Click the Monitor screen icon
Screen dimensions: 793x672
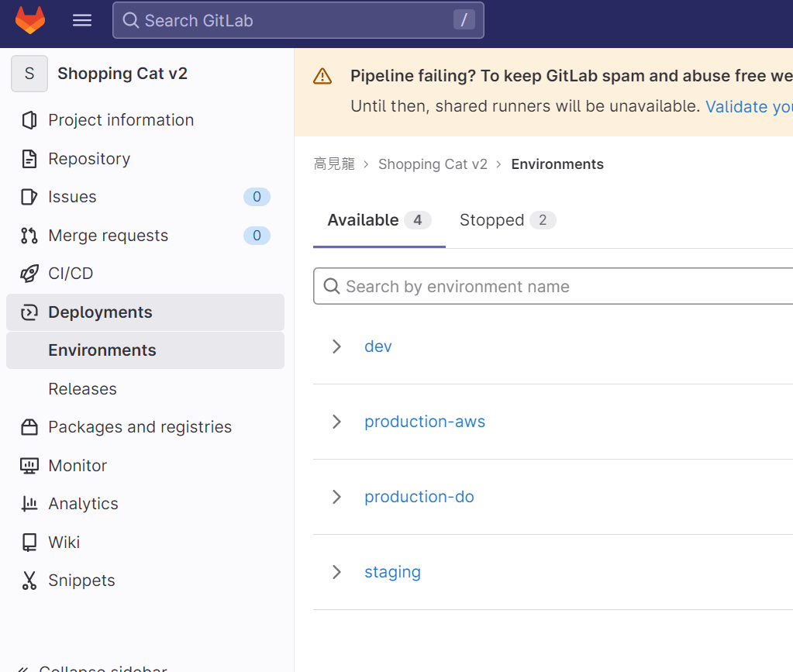29,466
